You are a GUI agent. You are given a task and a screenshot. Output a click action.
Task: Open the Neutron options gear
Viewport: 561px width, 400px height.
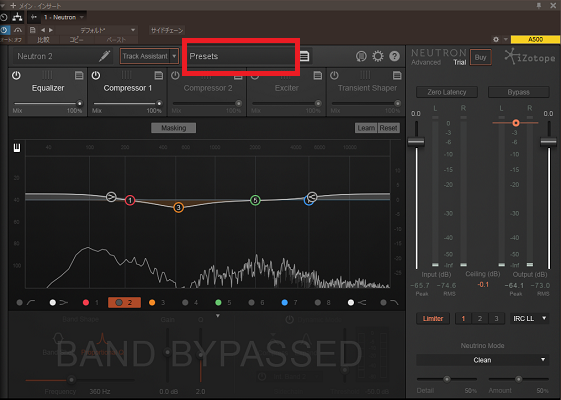378,56
